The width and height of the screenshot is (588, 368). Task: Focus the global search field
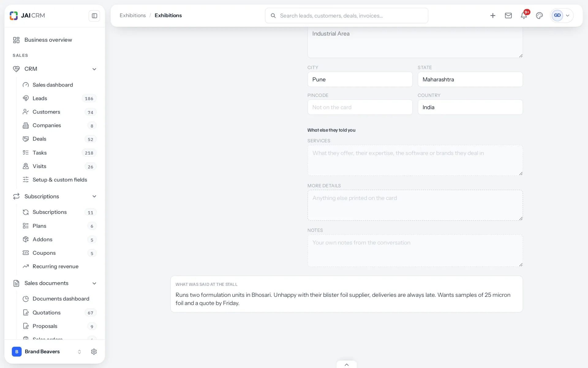(x=346, y=16)
